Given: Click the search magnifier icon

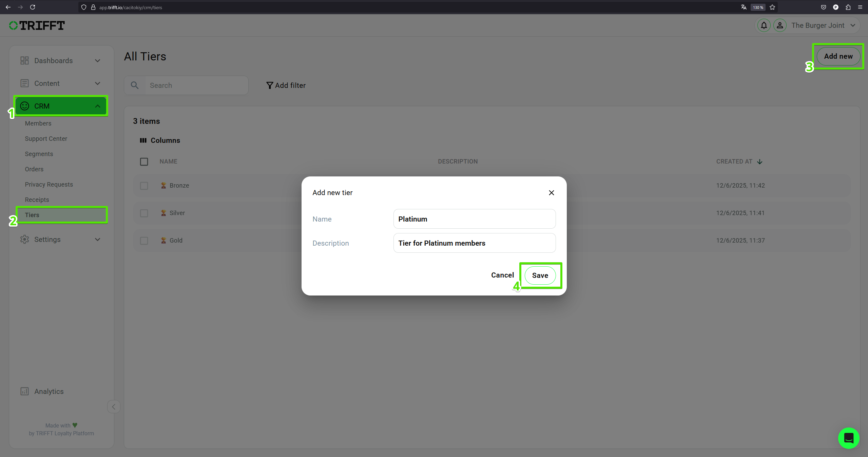Looking at the screenshot, I should [135, 85].
